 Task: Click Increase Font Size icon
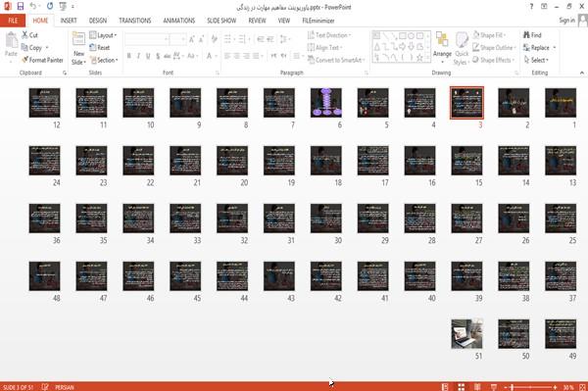click(192, 39)
